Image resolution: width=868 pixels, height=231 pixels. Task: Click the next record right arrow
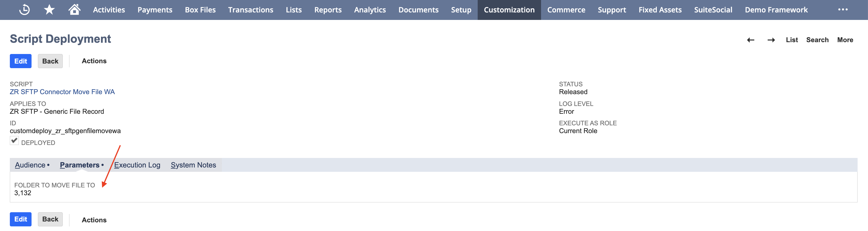point(771,40)
